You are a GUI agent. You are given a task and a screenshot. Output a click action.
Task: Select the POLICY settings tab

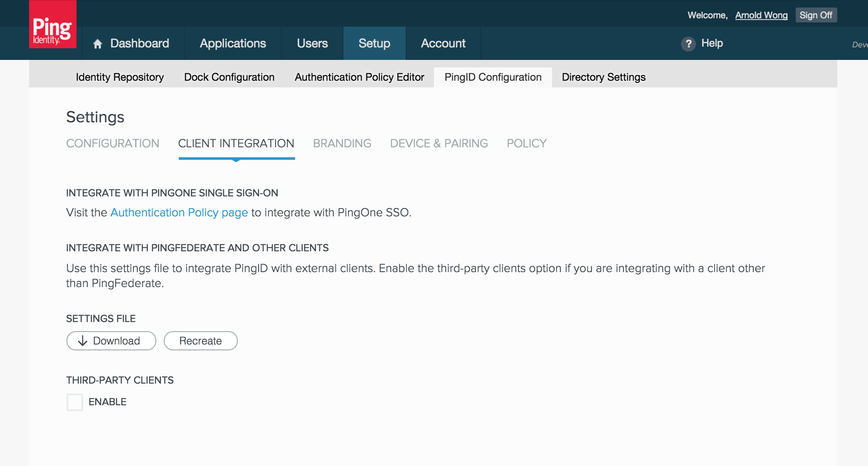pyautogui.click(x=526, y=144)
